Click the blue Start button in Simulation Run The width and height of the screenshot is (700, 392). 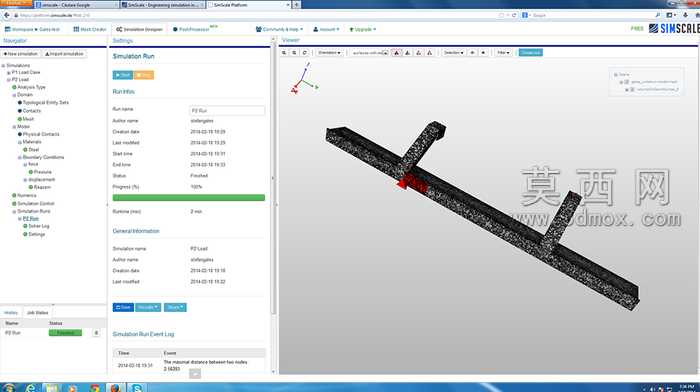122,75
